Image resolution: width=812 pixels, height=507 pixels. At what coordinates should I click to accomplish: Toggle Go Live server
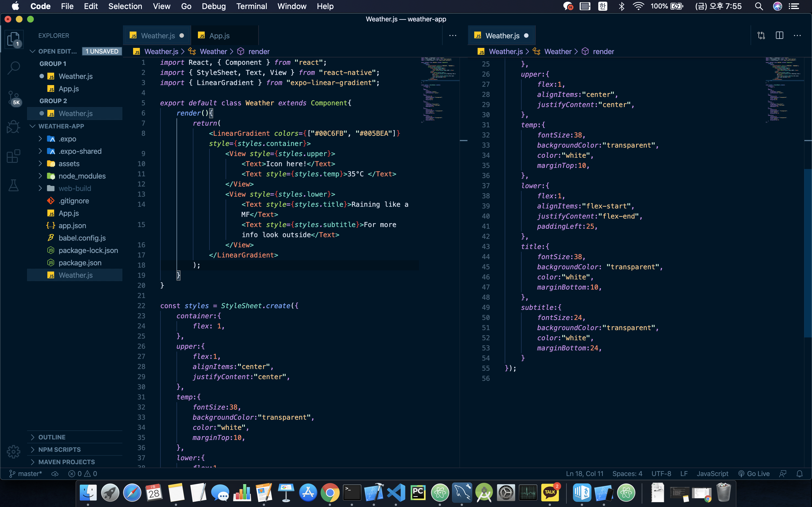(x=754, y=473)
